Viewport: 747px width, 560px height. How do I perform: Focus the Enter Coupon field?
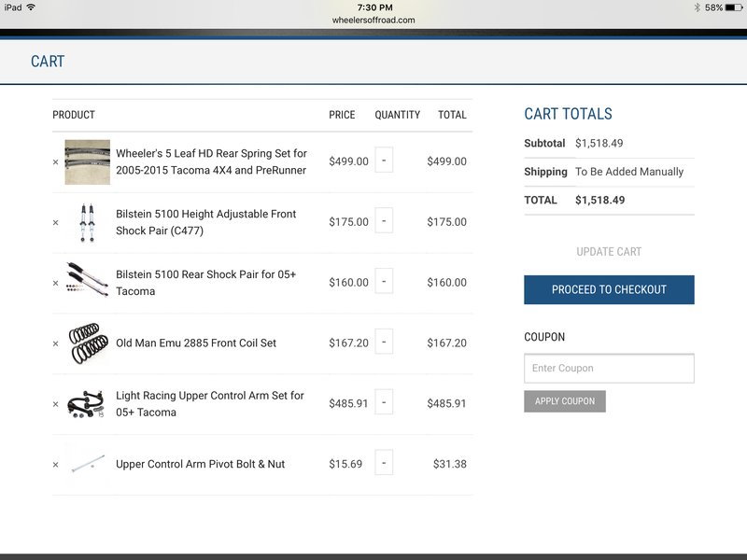609,368
